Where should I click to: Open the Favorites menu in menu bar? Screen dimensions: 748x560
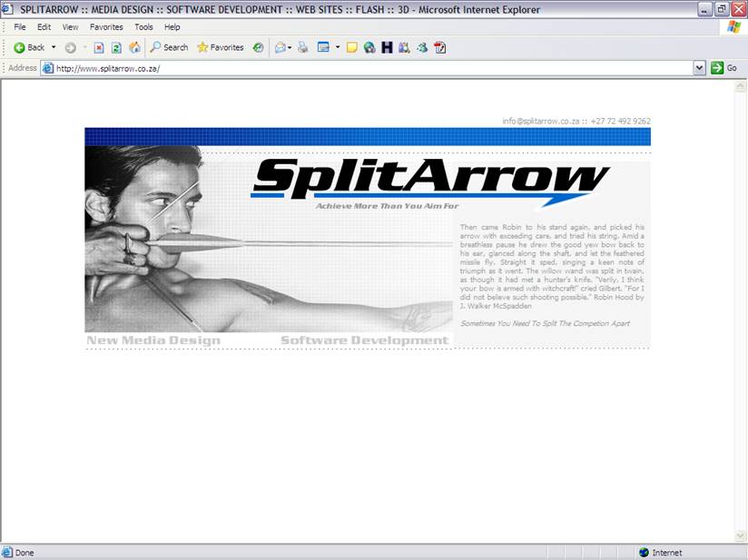click(x=106, y=27)
